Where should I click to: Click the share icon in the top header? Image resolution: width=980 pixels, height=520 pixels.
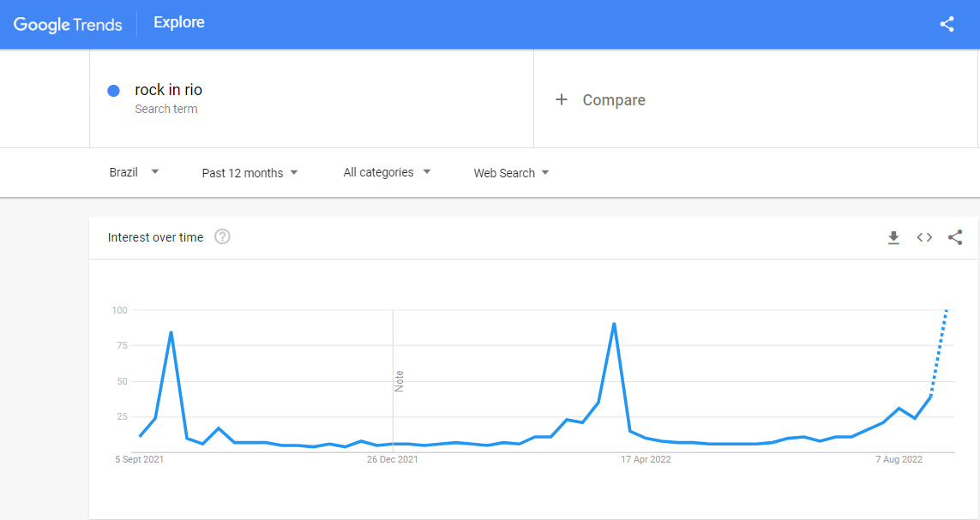[947, 24]
